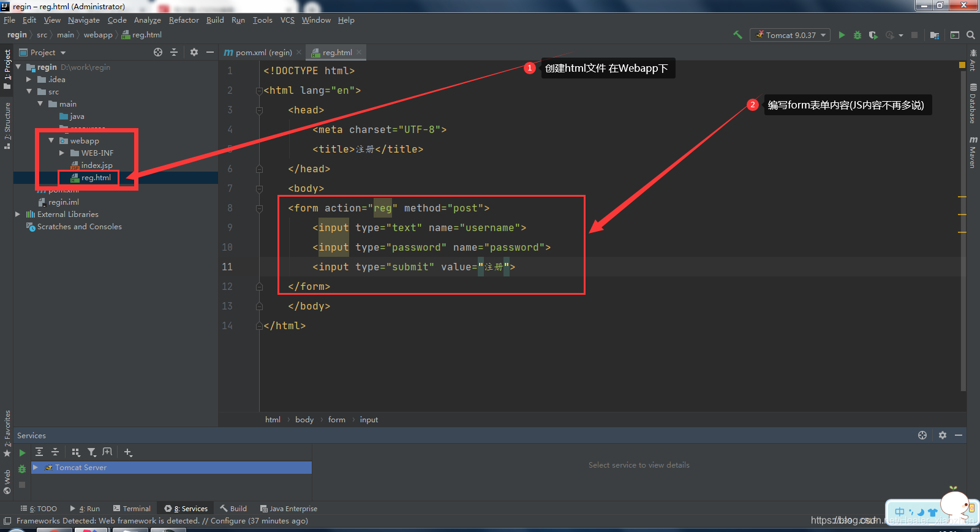Click the Build project hammer icon
The height and width of the screenshot is (532, 980).
click(x=737, y=35)
